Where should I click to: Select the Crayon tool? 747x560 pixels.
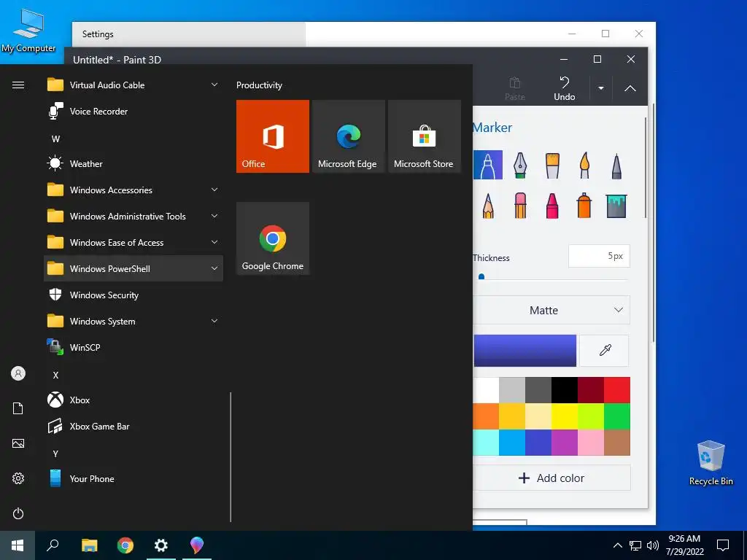[552, 206]
